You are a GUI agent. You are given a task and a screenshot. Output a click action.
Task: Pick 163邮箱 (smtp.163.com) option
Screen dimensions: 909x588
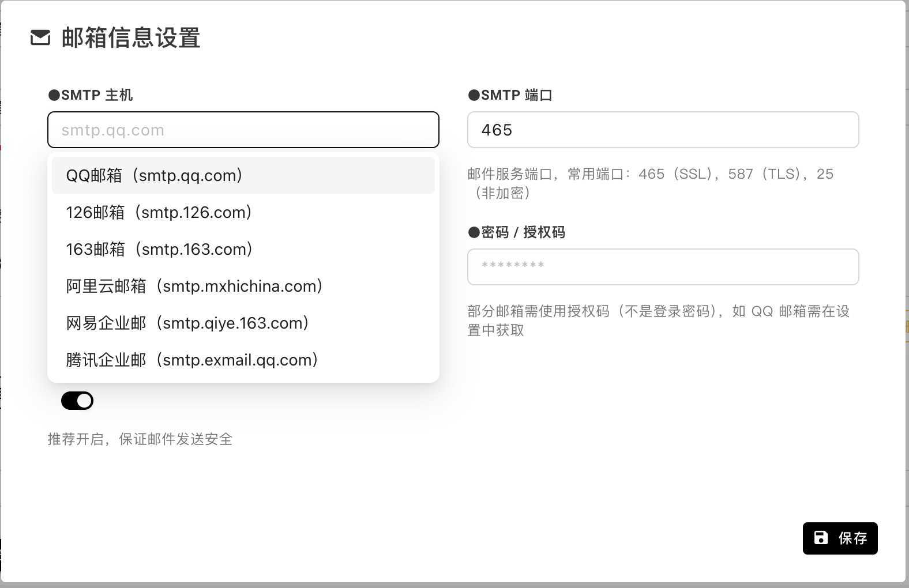tap(243, 249)
